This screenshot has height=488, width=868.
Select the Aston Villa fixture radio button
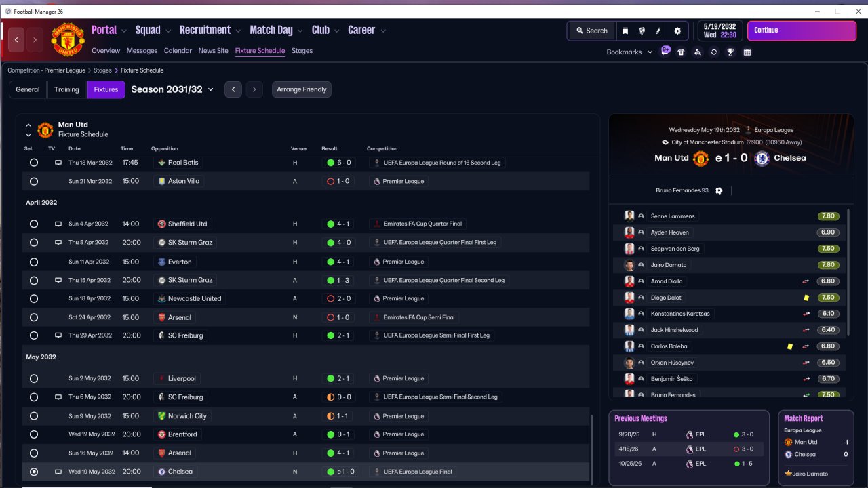[34, 182]
